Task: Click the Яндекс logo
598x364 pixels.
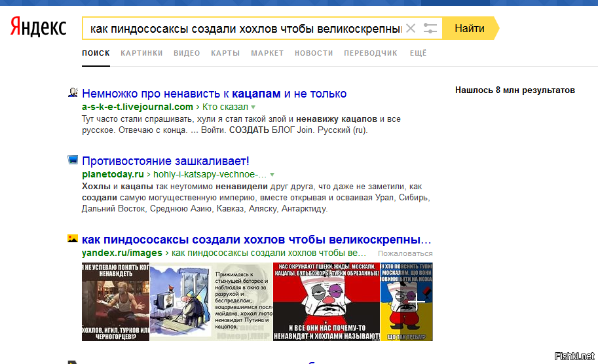Action: click(x=38, y=27)
